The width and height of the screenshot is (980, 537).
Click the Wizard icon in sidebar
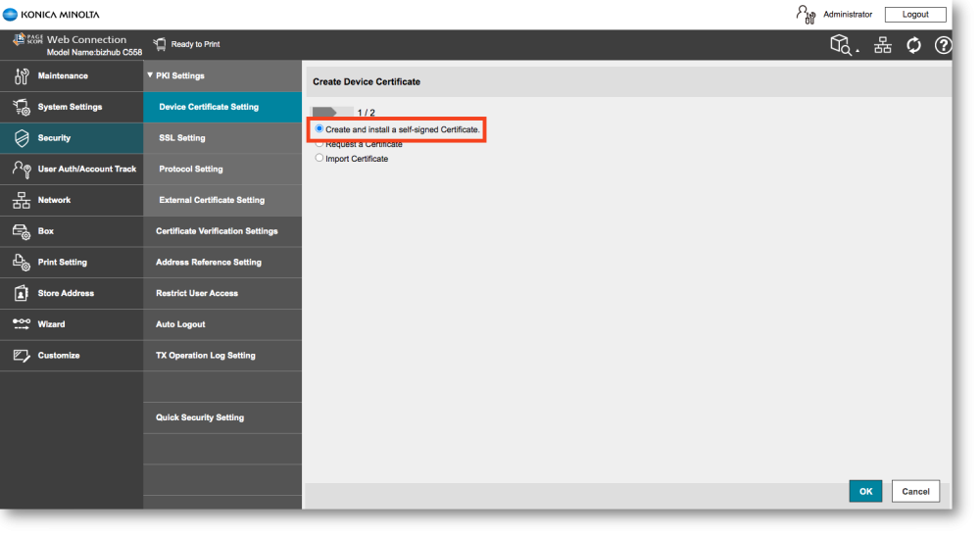[22, 323]
